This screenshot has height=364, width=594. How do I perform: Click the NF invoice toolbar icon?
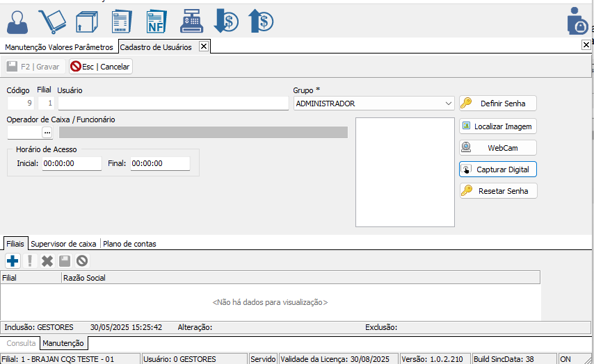[x=156, y=22]
